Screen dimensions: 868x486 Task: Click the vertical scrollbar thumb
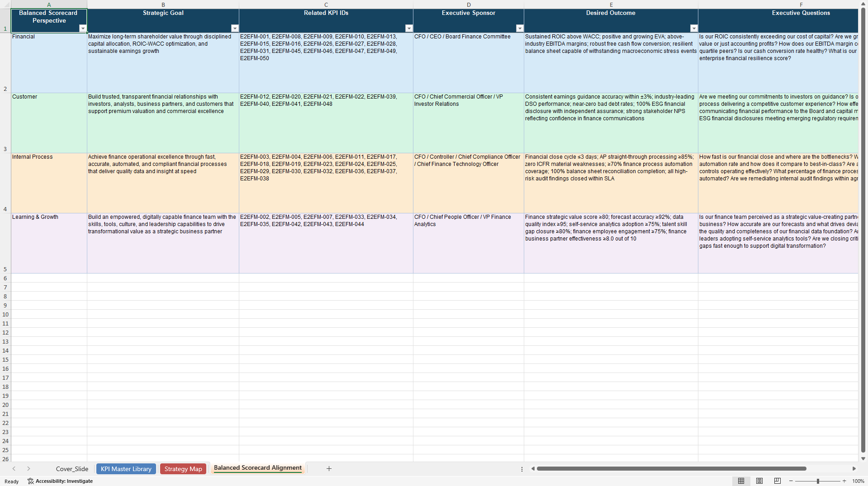(863, 231)
